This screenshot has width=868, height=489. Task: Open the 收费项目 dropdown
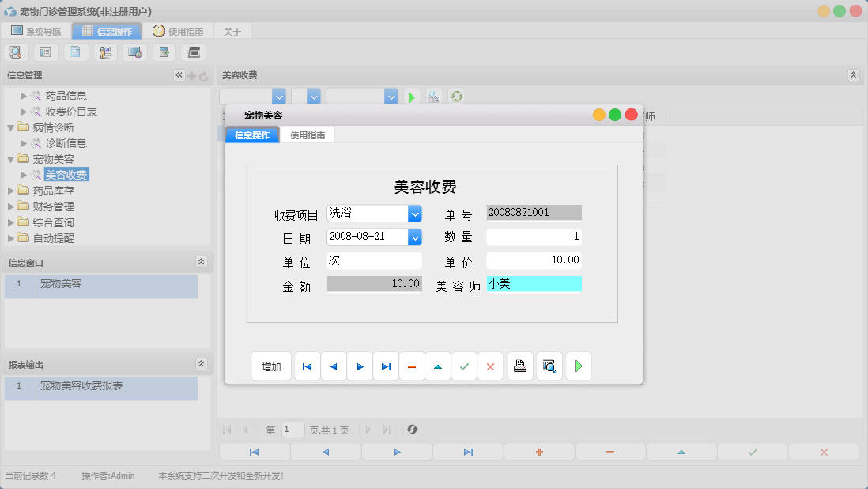tap(415, 214)
